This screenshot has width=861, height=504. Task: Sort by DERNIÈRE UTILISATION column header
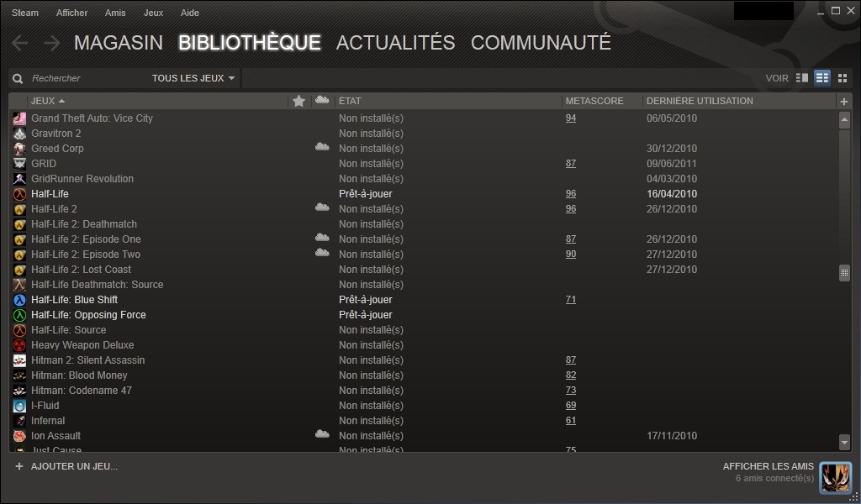pos(700,101)
